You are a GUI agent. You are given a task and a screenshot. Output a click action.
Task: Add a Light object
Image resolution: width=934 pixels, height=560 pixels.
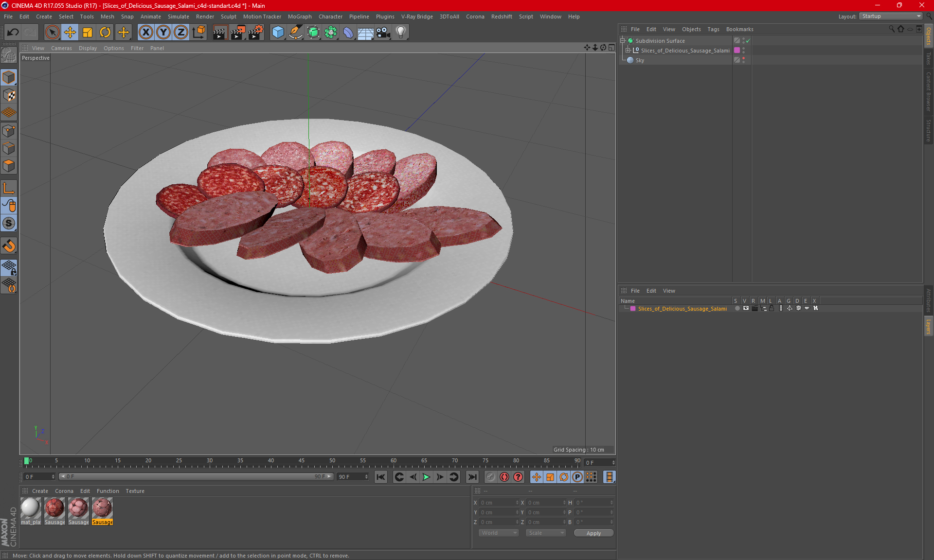[x=401, y=33]
